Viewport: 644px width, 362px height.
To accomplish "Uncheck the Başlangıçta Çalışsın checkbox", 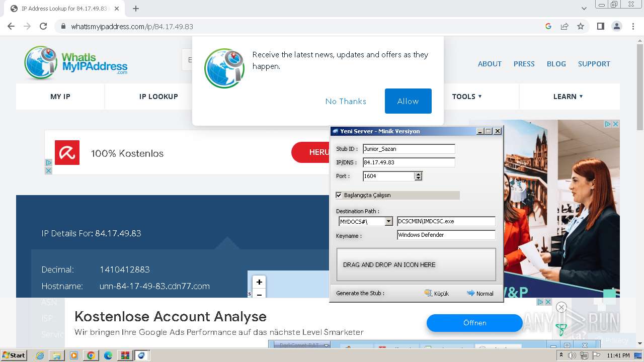I will 339,195.
